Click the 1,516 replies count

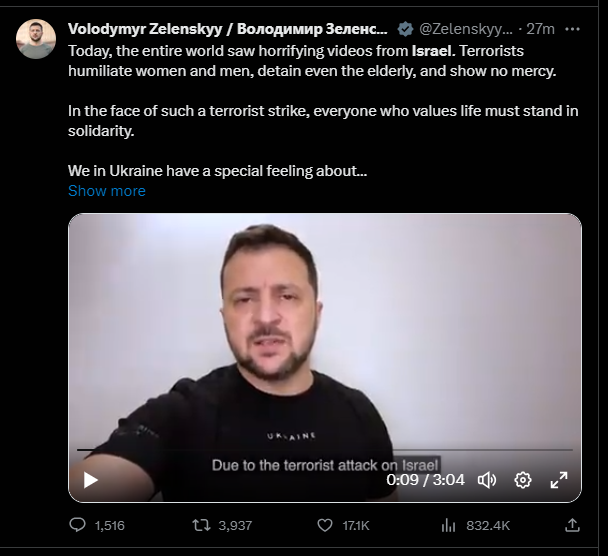coord(109,525)
